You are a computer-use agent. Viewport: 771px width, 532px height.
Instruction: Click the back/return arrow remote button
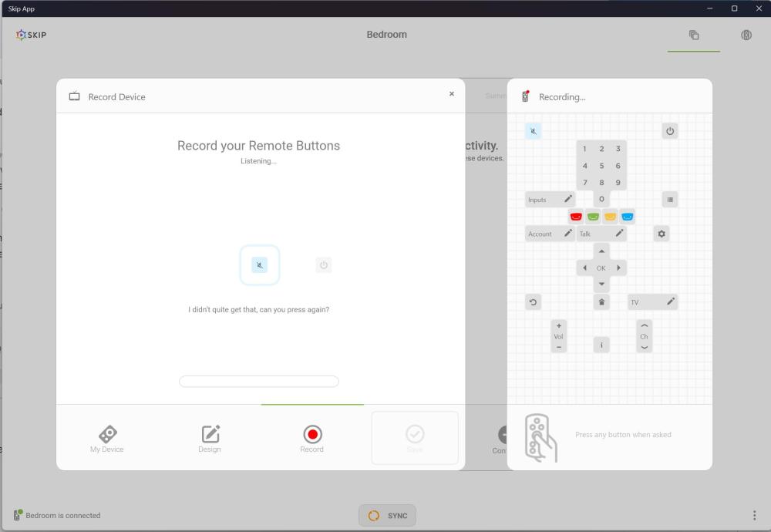(x=533, y=302)
